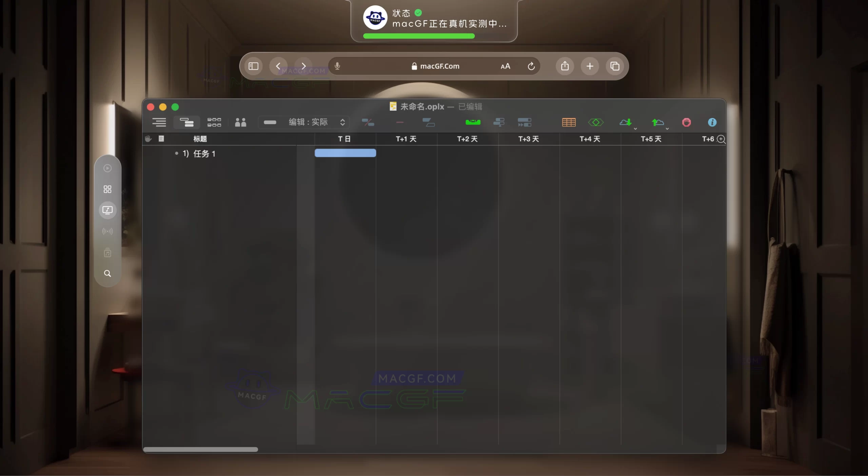Toggle Safari sidebar visibility
Viewport: 868px width, 476px height.
[253, 66]
